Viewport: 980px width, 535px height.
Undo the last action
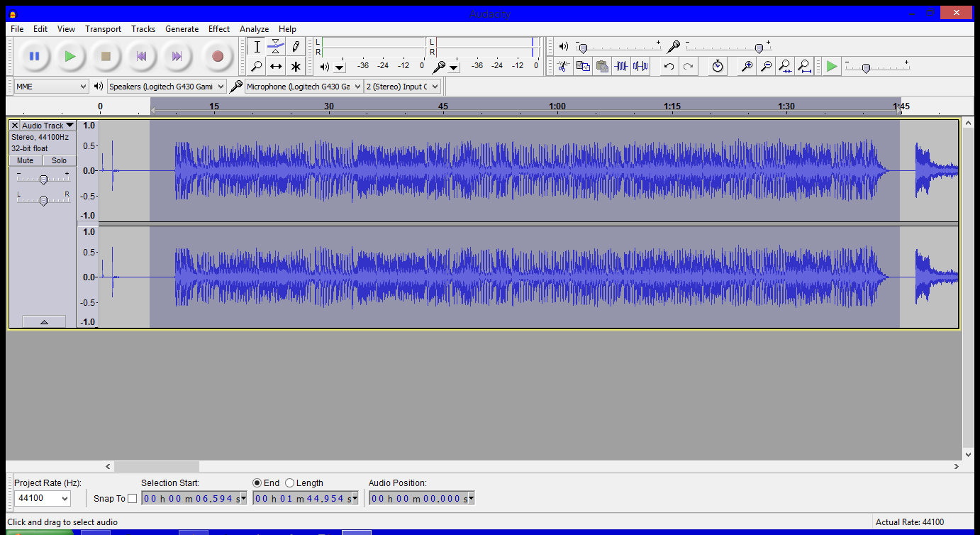point(669,66)
